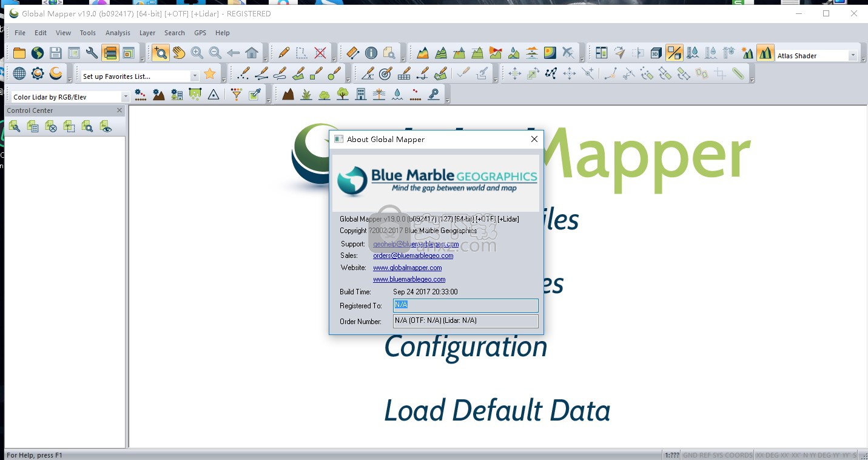The image size is (868, 460).
Task: Click the Lidar tree classification icon
Action: [343, 95]
